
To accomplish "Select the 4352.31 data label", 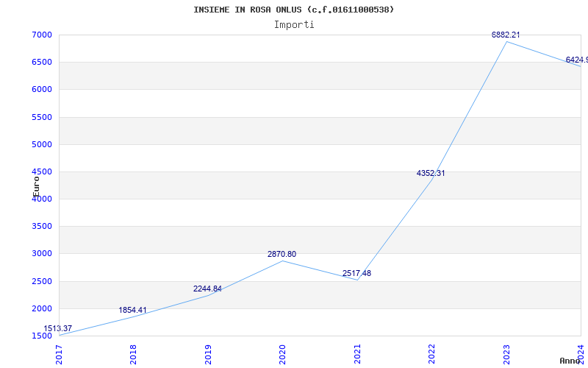I will tap(431, 173).
